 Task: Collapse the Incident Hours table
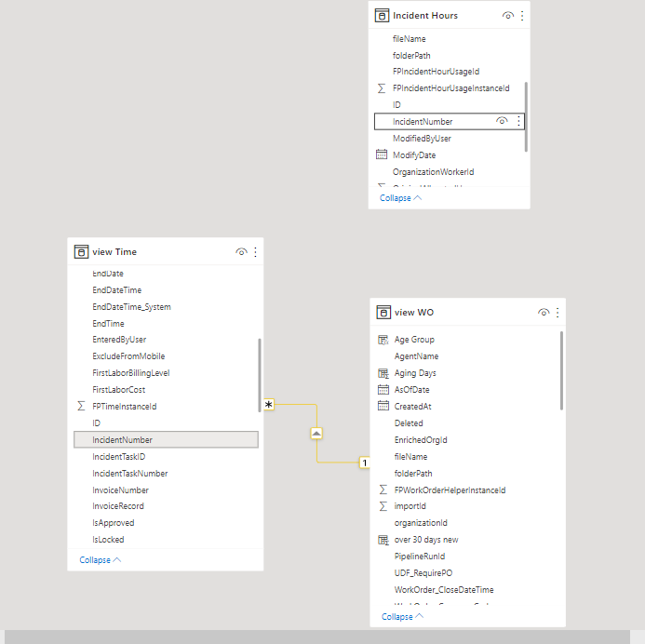[400, 198]
